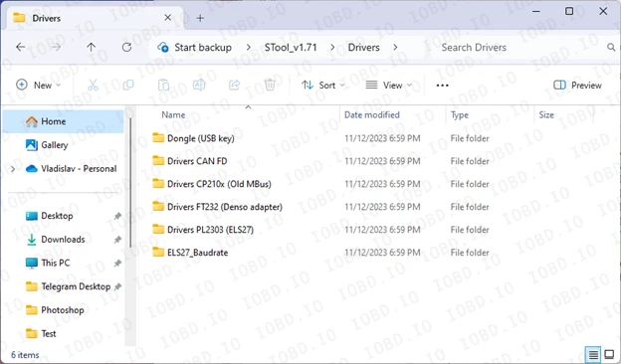Expand chevron after STool_v1.71 breadcrumb
621x364 pixels.
(x=332, y=48)
